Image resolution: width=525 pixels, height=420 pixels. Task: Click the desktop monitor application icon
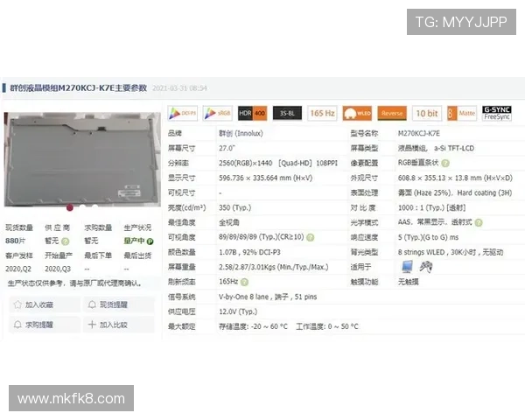(x=407, y=267)
